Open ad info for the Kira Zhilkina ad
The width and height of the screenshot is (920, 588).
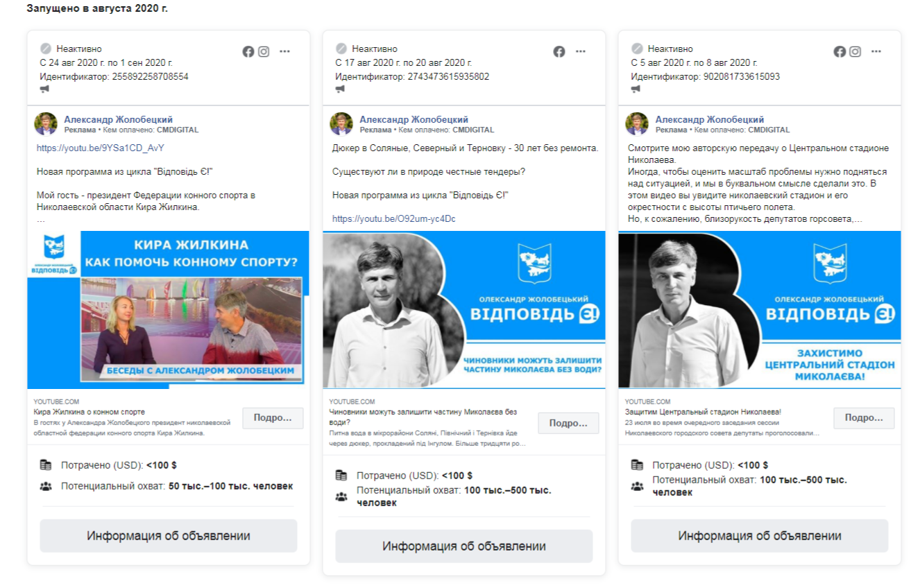pos(169,536)
